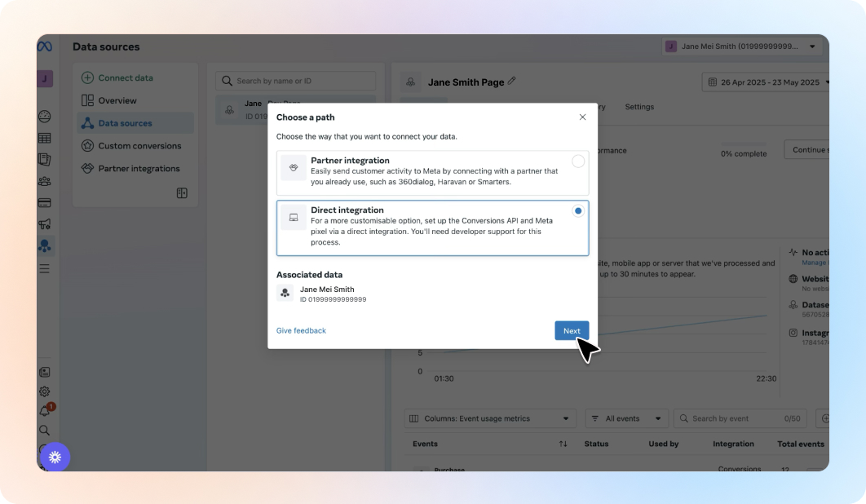Image resolution: width=866 pixels, height=504 pixels.
Task: Click the Jane Mei Smith associated data name
Action: (327, 289)
